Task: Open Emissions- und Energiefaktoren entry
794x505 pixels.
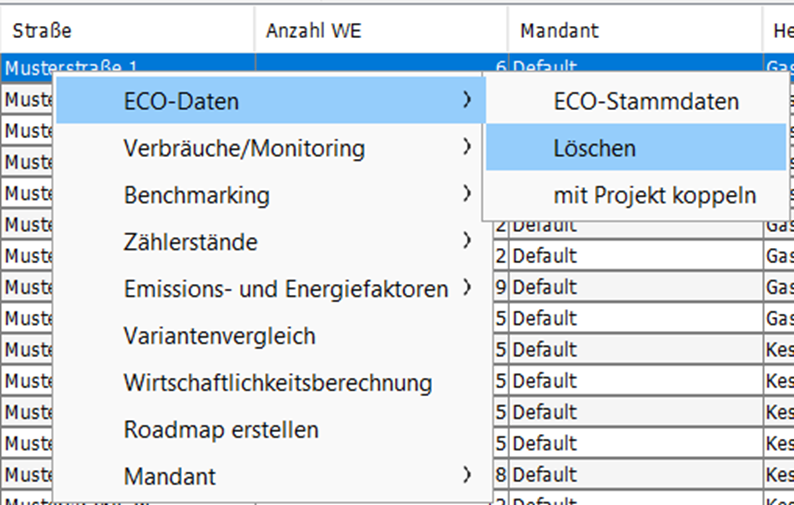Action: (x=285, y=289)
